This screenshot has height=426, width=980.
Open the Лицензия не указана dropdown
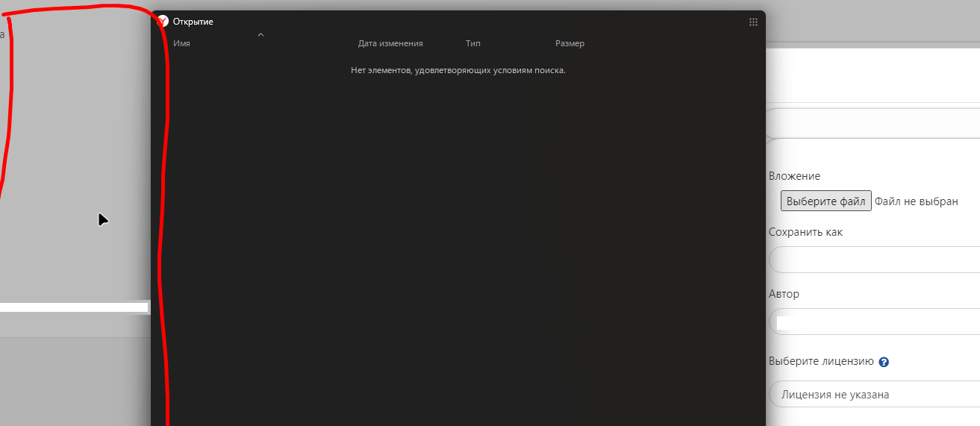tap(875, 394)
